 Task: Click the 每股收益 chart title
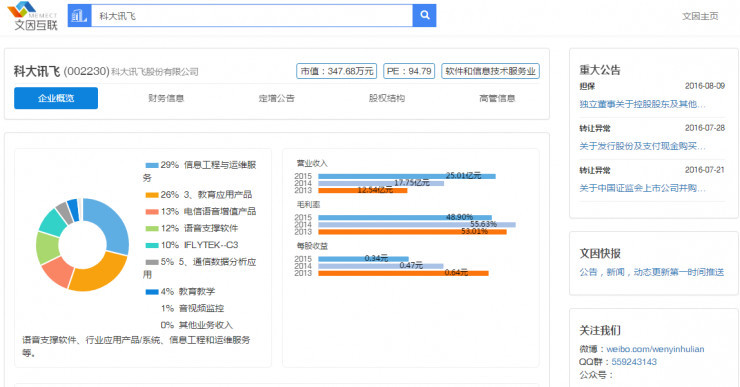coord(312,246)
